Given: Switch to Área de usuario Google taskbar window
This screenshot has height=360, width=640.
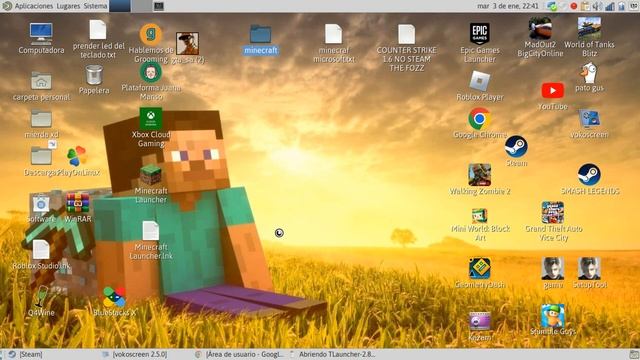Looking at the screenshot, I should point(240,354).
